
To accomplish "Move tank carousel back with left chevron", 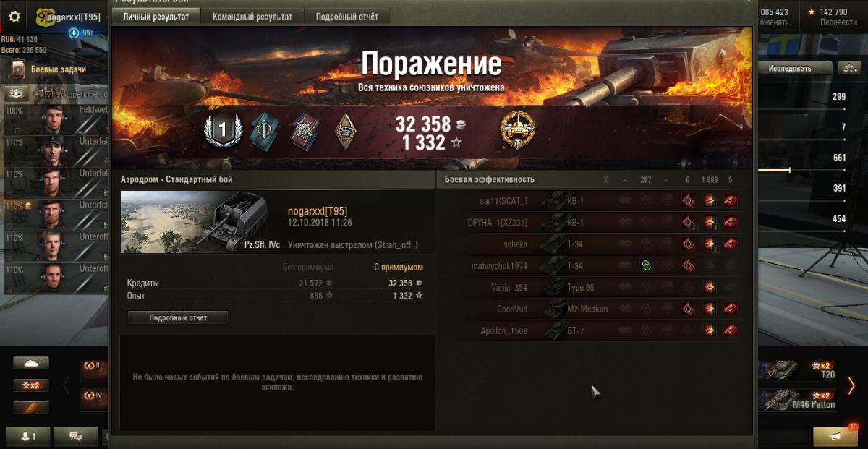I will coord(66,385).
